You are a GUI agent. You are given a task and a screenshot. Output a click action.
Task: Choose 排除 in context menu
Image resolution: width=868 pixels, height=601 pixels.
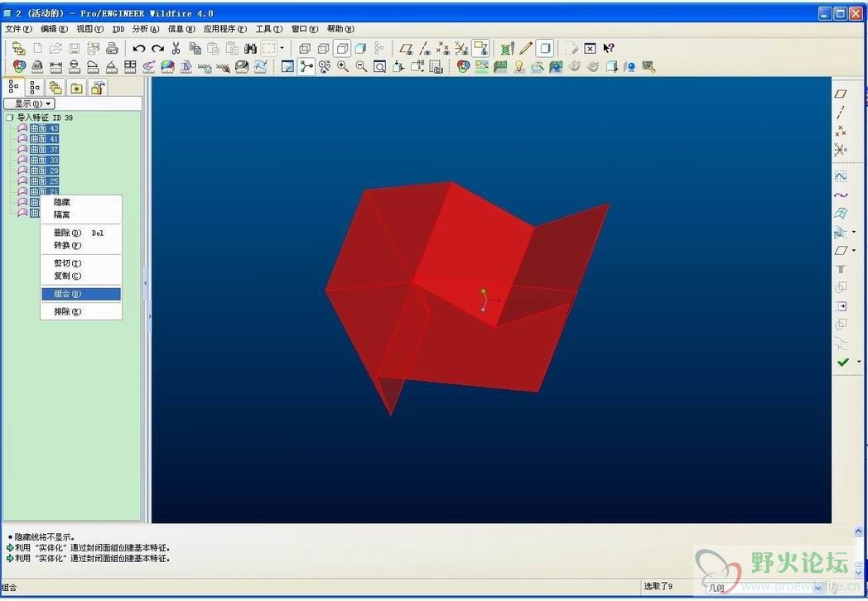tap(81, 311)
